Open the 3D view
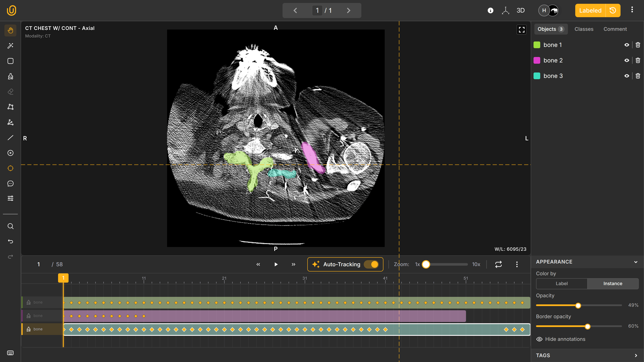The image size is (644, 362). [521, 10]
